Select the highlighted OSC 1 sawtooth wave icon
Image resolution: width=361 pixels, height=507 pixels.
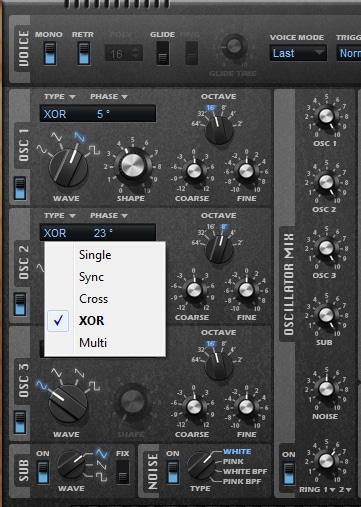tap(80, 136)
